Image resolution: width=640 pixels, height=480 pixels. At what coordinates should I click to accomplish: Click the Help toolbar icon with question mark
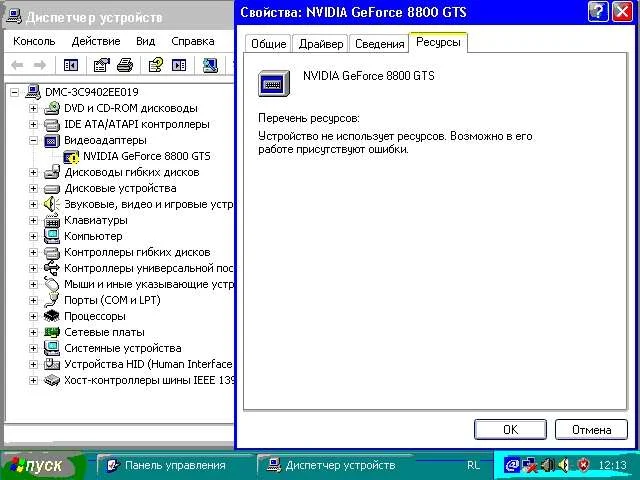156,65
